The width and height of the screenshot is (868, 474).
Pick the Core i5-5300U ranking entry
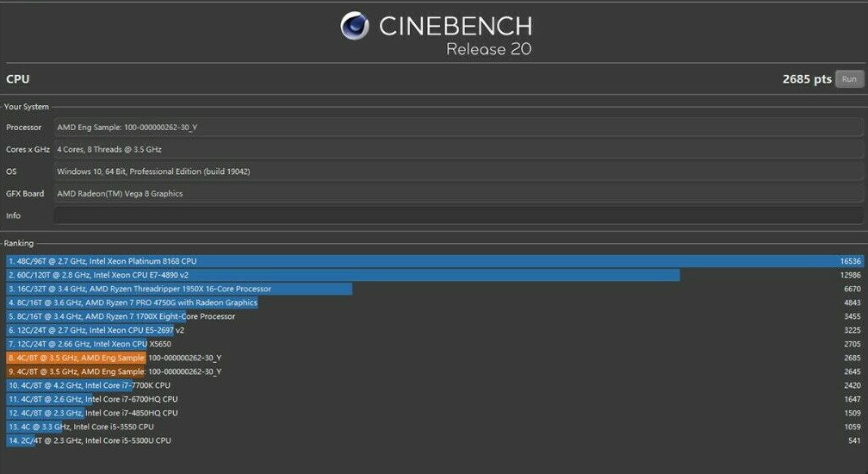435,440
